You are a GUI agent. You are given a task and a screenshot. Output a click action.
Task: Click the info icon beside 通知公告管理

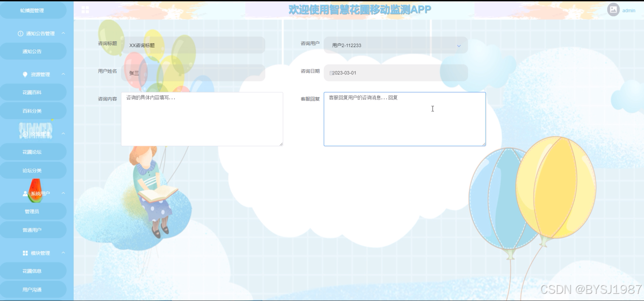pos(20,34)
